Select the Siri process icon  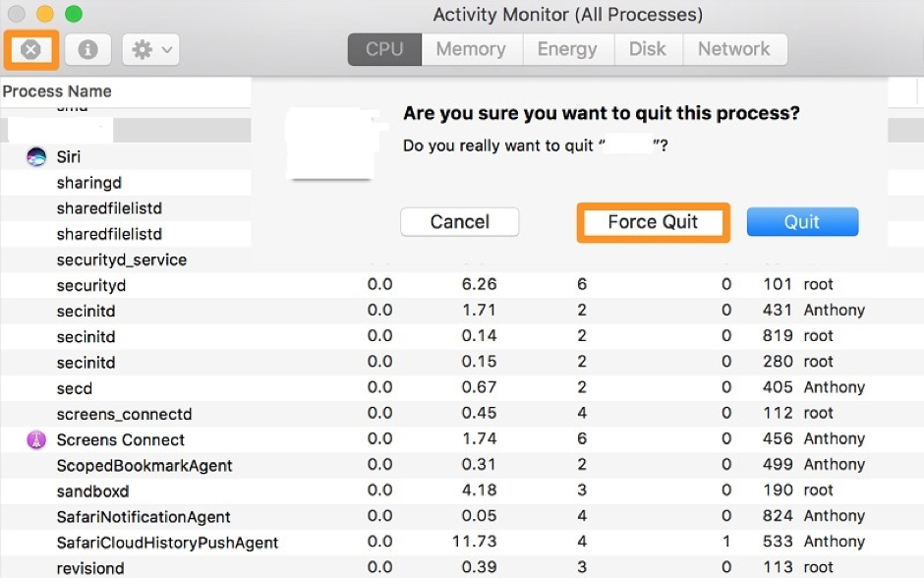36,157
